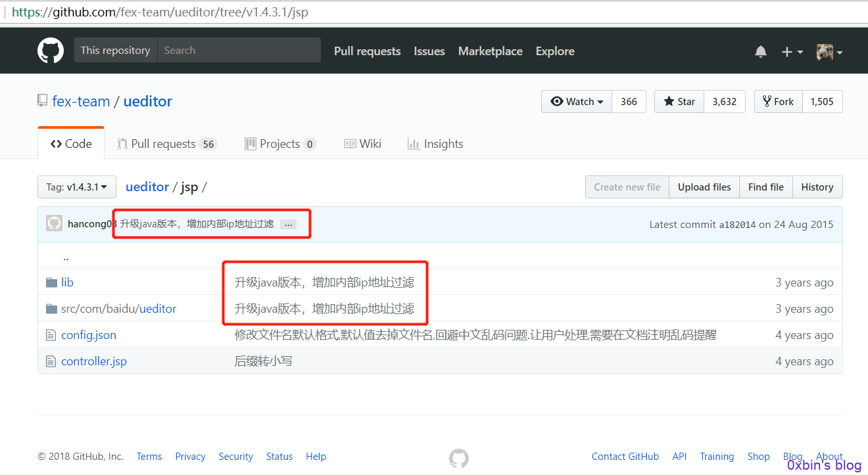Click the hancong03 committer avatar
The height and width of the screenshot is (475, 868).
pos(54,223)
